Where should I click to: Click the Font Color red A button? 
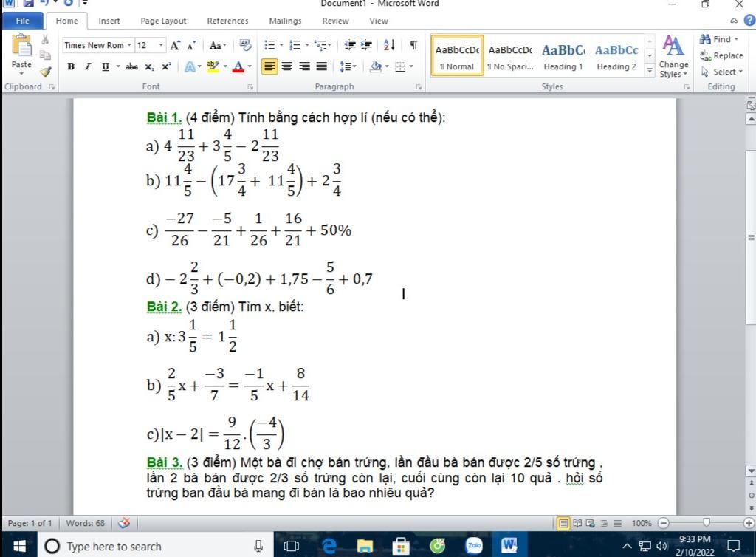[x=238, y=66]
